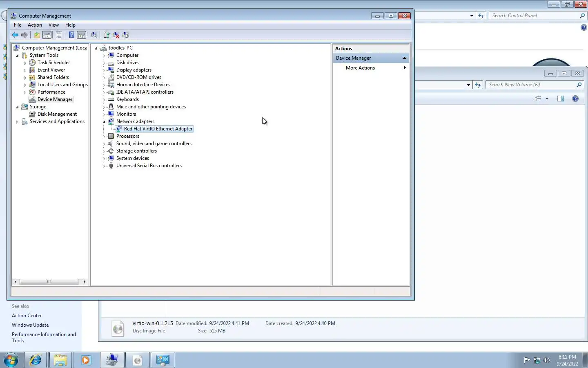588x368 pixels.
Task: Open the File menu
Action: tap(18, 25)
